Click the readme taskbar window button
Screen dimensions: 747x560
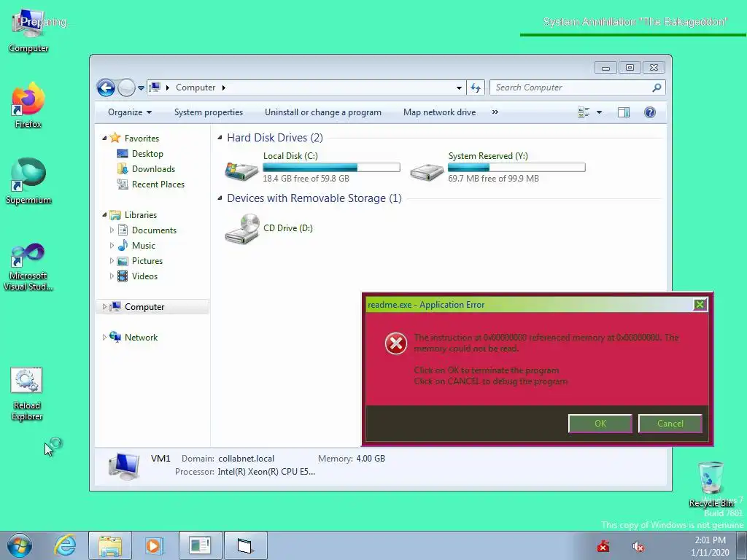tap(200, 545)
